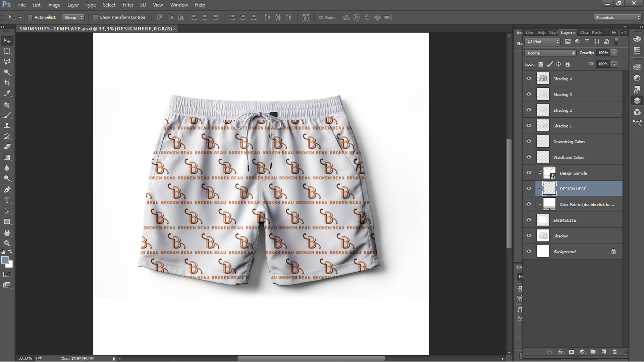Expand the Move tool preset picker
This screenshot has width=644, height=362.
[x=20, y=17]
